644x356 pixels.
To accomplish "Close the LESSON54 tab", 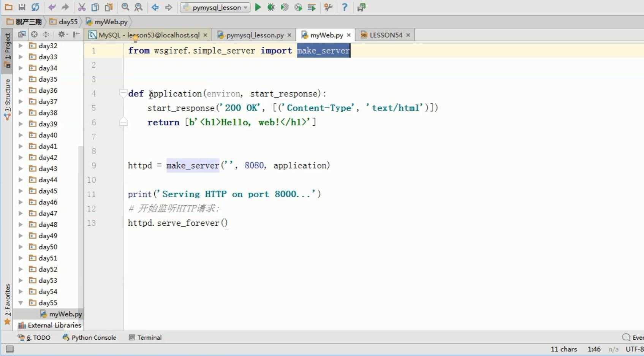I will click(x=408, y=35).
